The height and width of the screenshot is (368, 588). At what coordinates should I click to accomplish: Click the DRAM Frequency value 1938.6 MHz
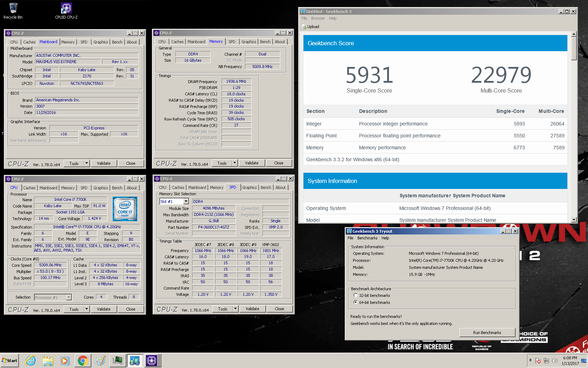[x=236, y=81]
